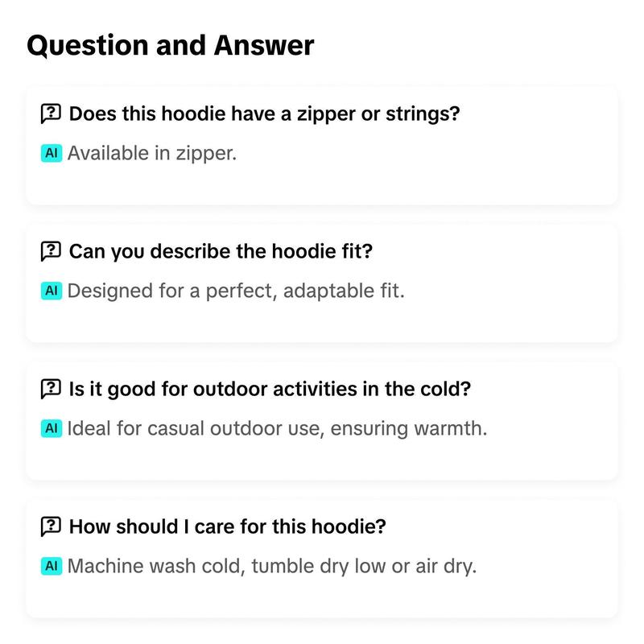
Task: Click the question icon beside zipper or strings question
Action: (51, 114)
